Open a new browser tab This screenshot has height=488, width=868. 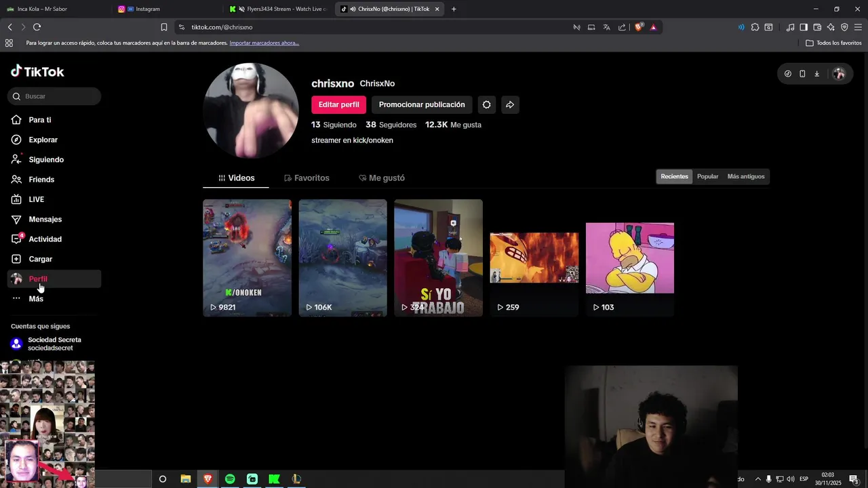point(454,9)
